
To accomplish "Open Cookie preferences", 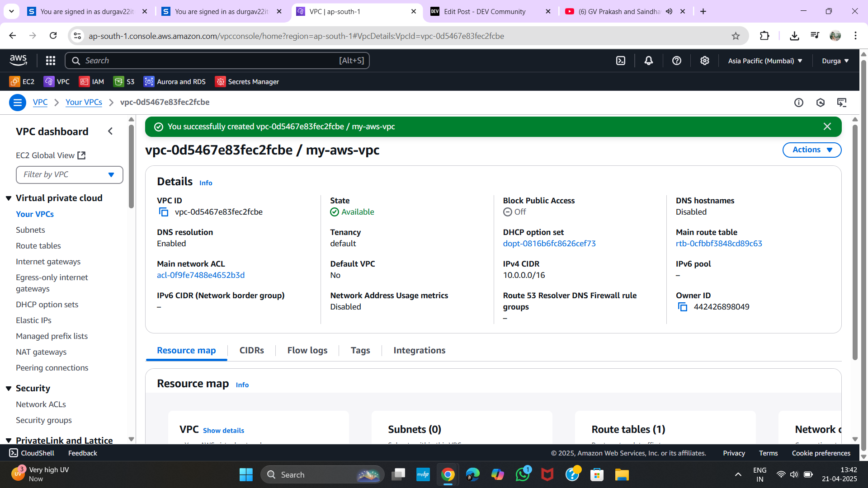I will (821, 453).
